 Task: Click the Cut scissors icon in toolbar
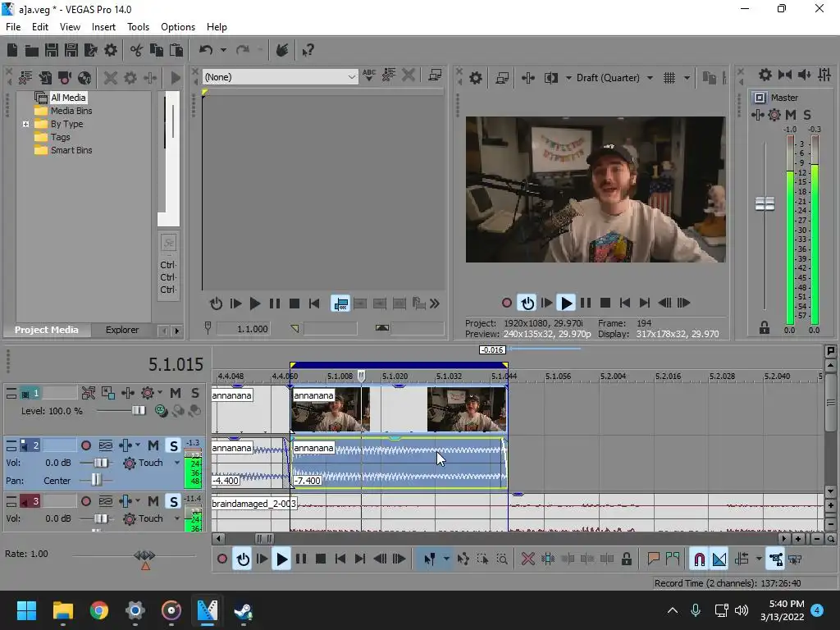[x=137, y=51]
